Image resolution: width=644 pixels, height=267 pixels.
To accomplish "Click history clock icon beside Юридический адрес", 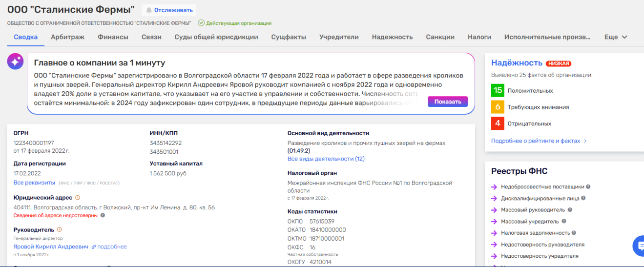I will [78, 198].
